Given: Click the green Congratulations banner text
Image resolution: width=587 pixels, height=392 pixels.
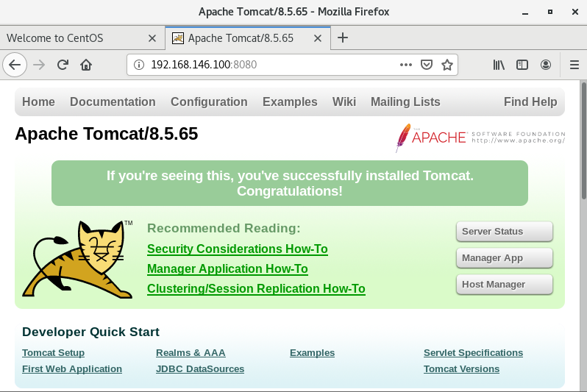Looking at the screenshot, I should 290,183.
